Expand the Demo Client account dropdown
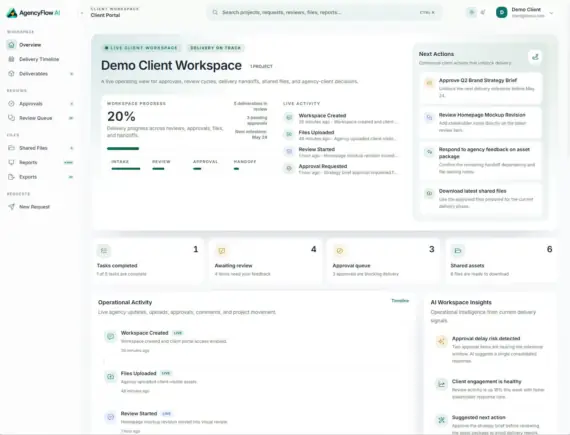570x435 pixels. tap(551, 13)
